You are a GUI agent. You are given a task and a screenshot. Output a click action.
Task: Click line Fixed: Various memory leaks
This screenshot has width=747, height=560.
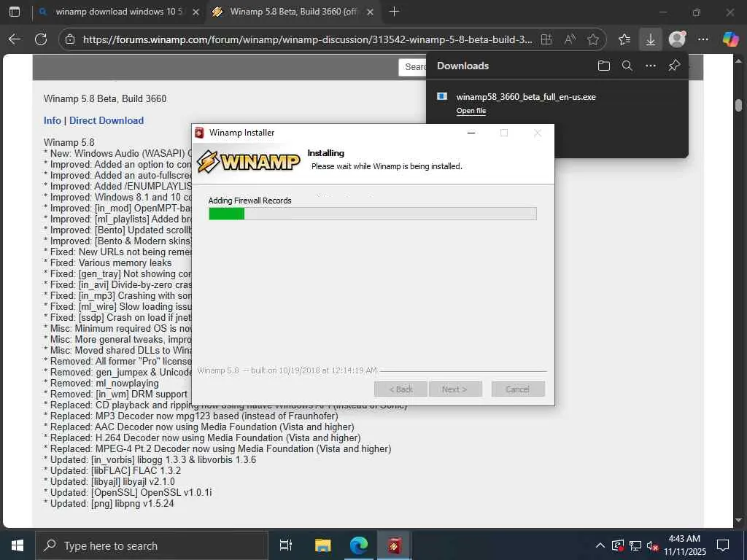point(108,262)
